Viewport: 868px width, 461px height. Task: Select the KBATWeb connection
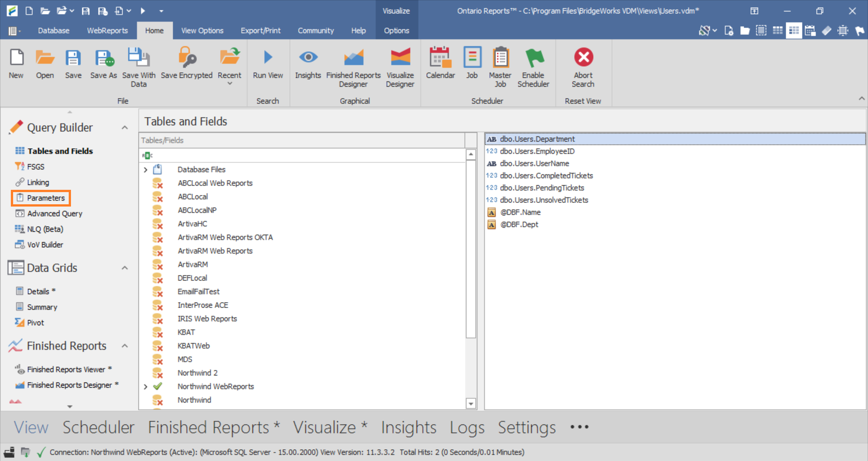(193, 346)
